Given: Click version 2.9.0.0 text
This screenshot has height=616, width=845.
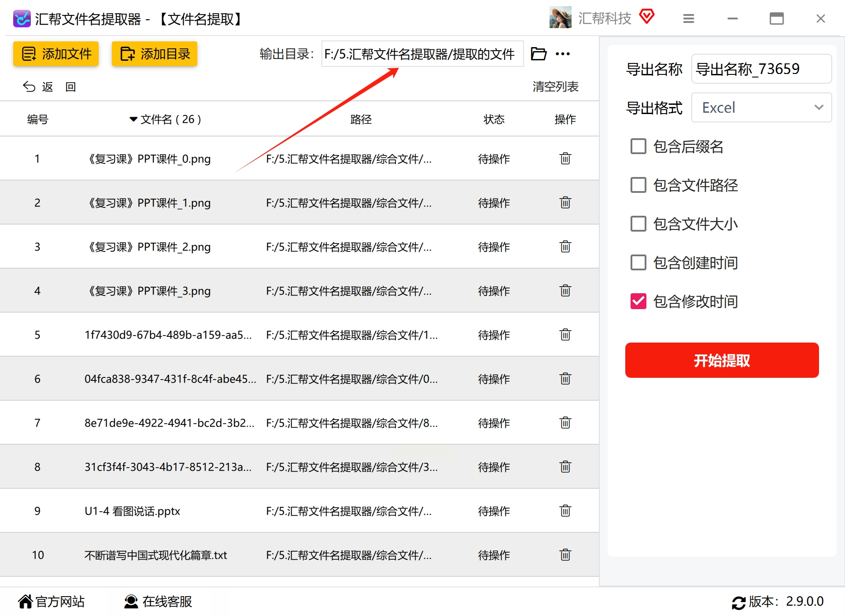Looking at the screenshot, I should coord(805,601).
